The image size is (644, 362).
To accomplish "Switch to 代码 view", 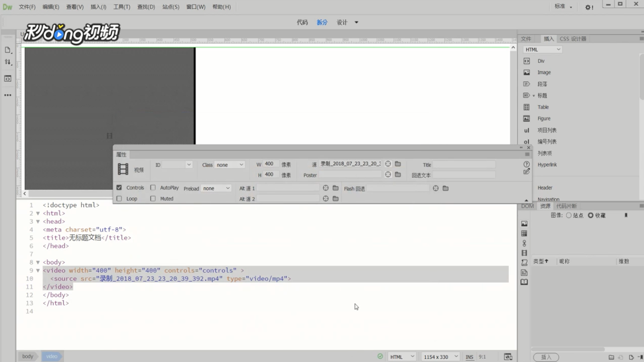I will tap(302, 23).
